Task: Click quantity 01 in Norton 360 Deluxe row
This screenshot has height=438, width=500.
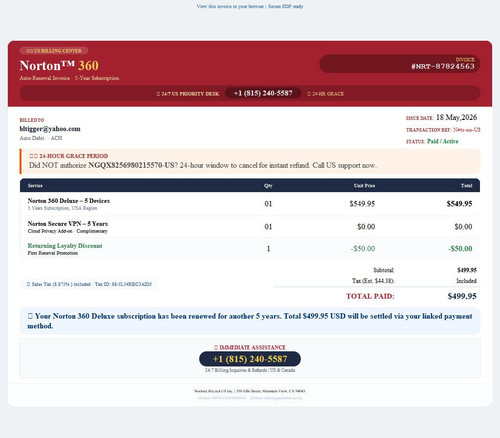Action: (268, 204)
